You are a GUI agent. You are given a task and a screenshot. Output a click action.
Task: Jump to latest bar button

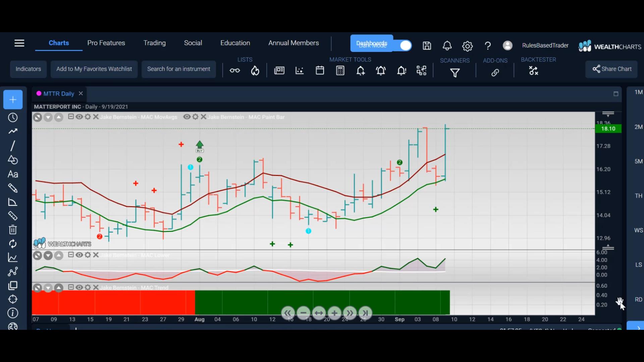[x=365, y=313]
